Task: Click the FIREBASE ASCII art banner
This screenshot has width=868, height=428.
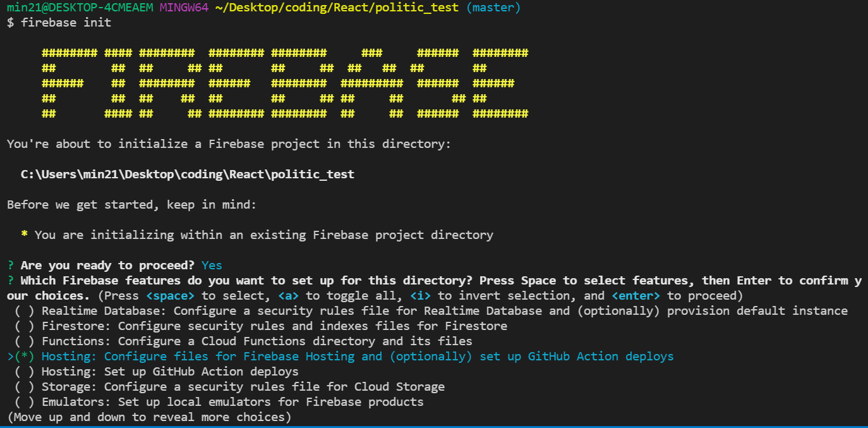Action: (x=285, y=83)
